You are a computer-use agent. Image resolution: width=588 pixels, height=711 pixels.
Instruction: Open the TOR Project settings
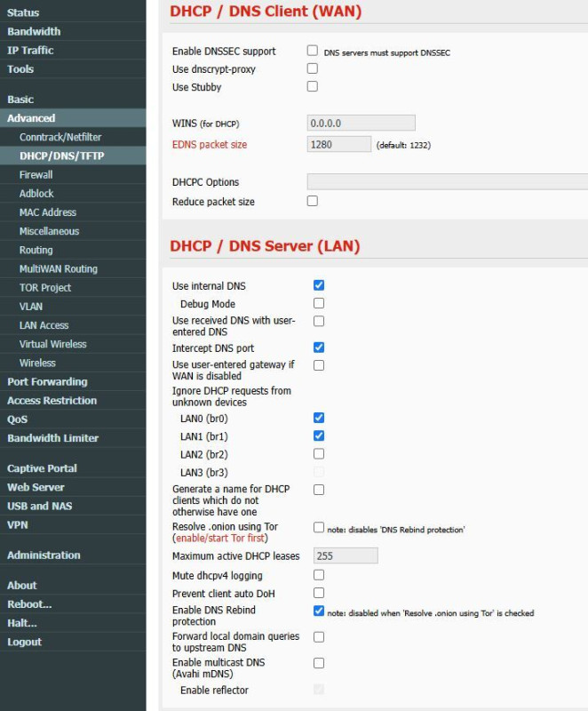coord(73,287)
